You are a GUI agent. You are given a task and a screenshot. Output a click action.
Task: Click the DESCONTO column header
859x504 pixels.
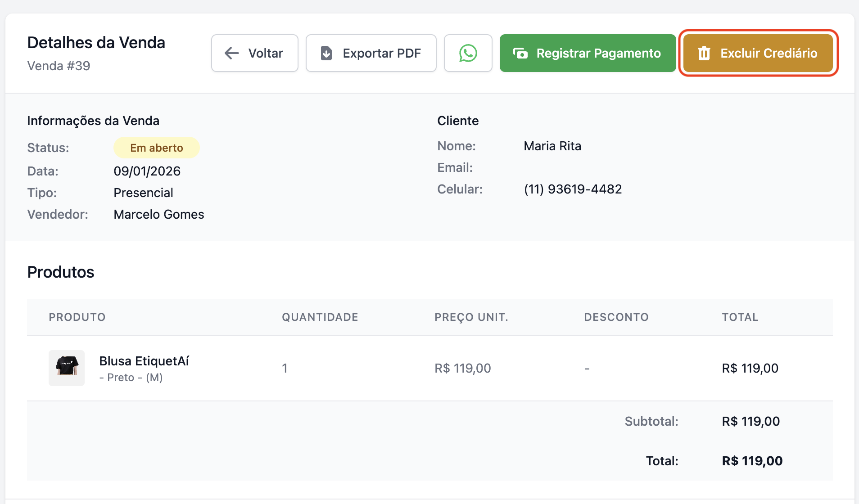pos(616,317)
